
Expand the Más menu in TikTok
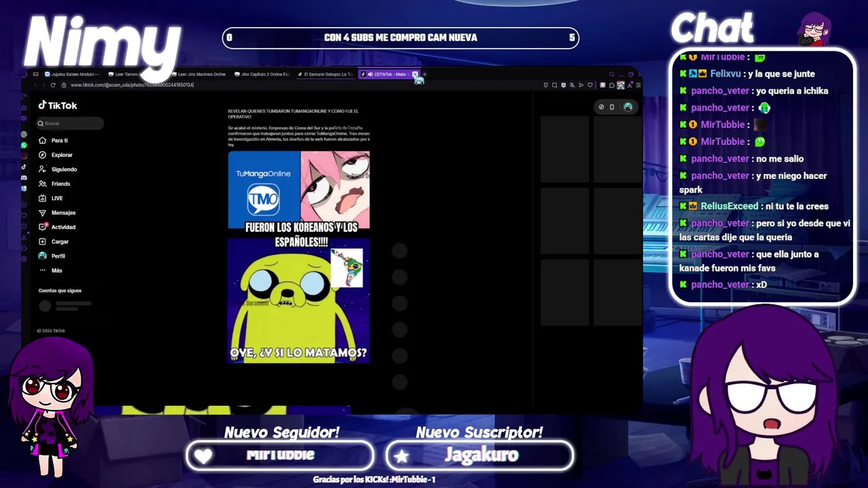51,270
